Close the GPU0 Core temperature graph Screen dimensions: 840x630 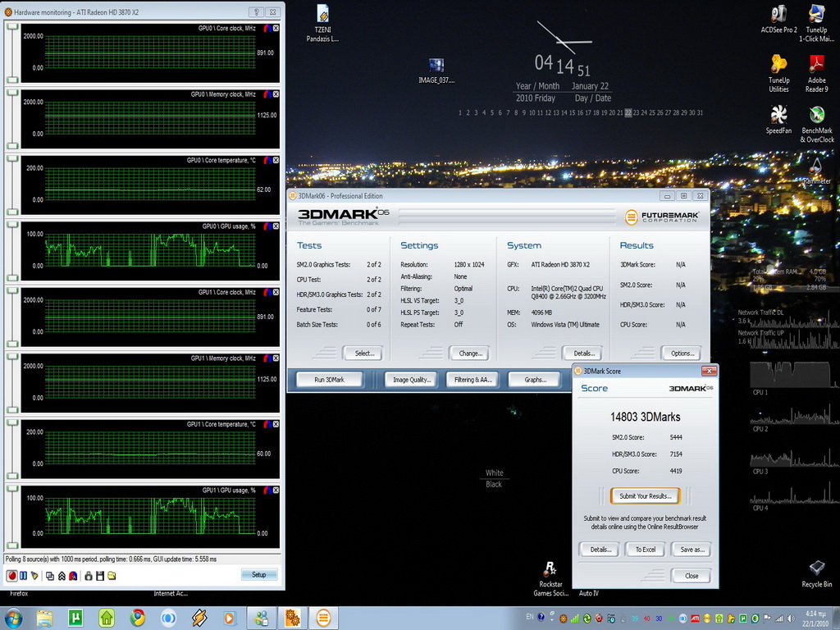coord(276,160)
